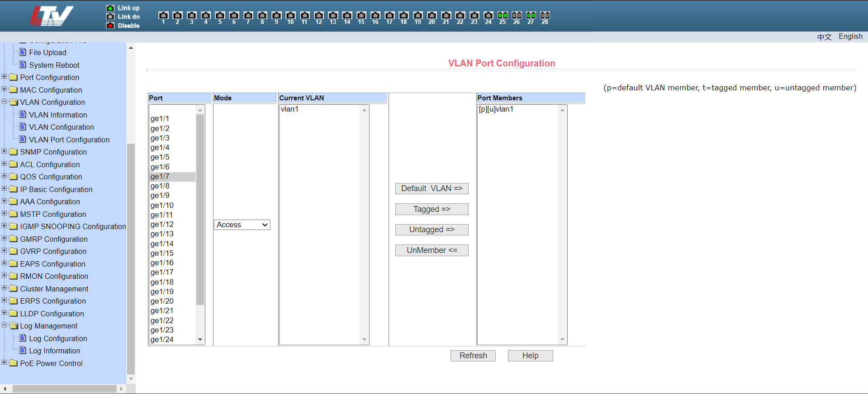Click the Log Configuration page icon
This screenshot has width=868, height=394.
pos(23,338)
